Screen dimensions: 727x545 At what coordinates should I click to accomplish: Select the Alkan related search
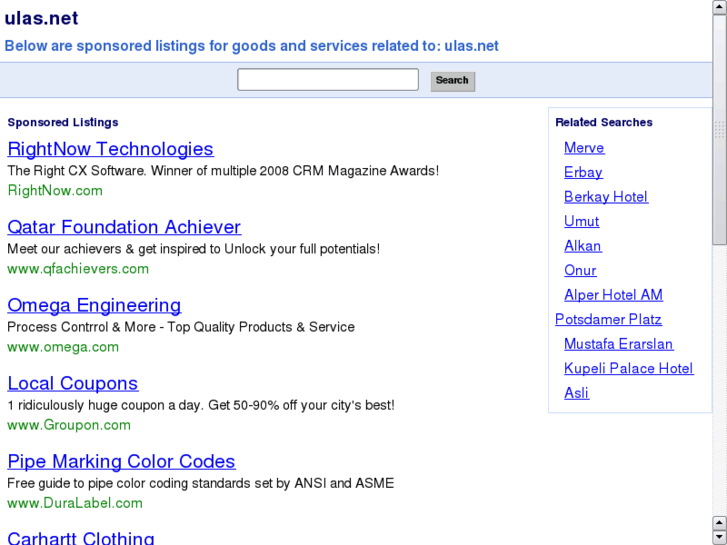[x=582, y=246]
